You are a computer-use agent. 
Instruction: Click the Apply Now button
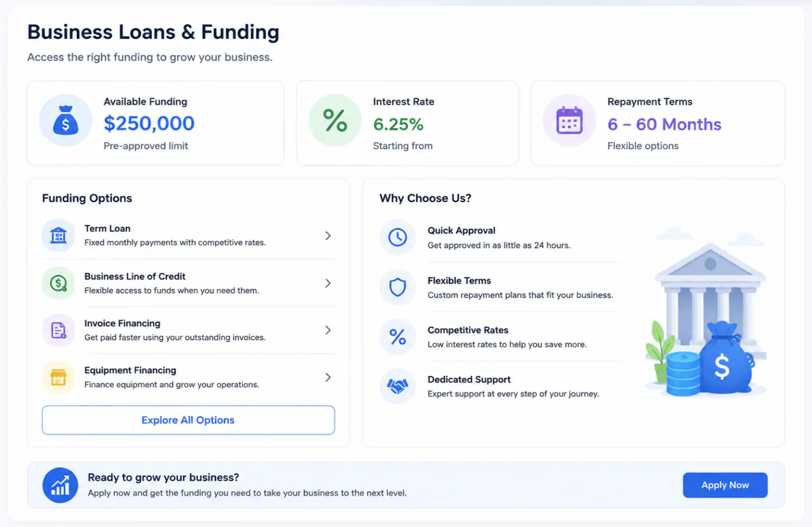click(x=725, y=485)
